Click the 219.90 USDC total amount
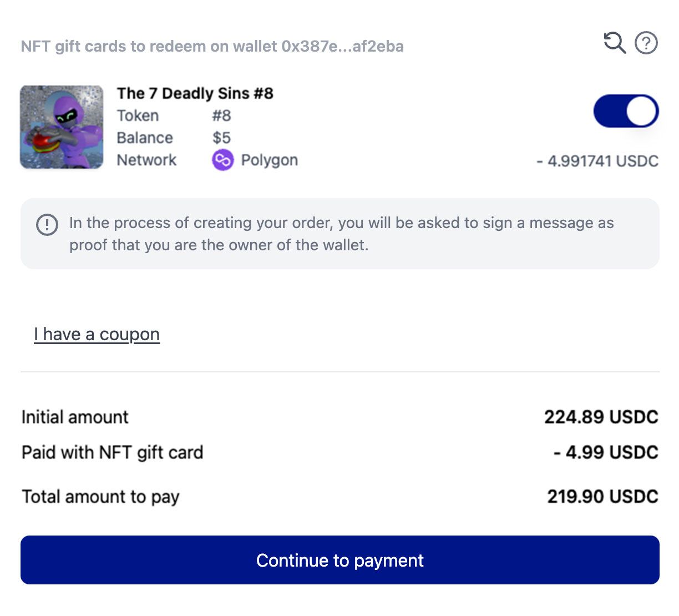The width and height of the screenshot is (679, 616). (602, 496)
